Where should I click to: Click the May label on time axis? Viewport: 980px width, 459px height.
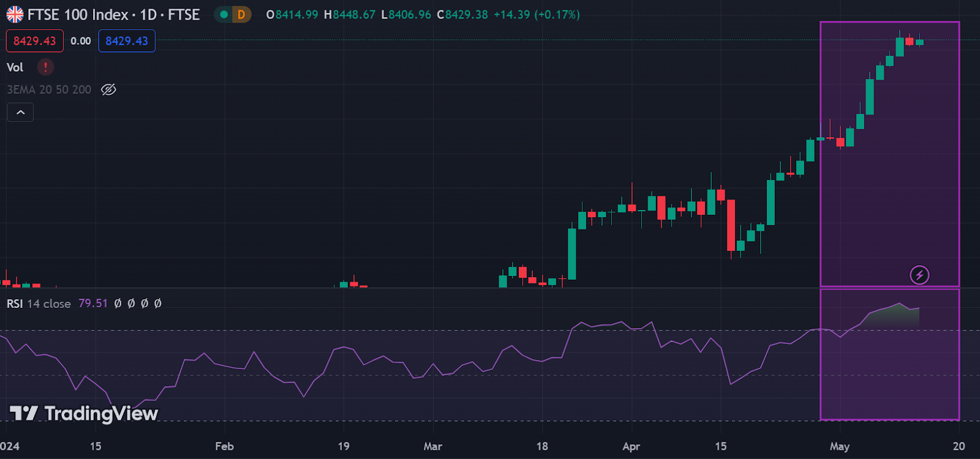coord(839,446)
